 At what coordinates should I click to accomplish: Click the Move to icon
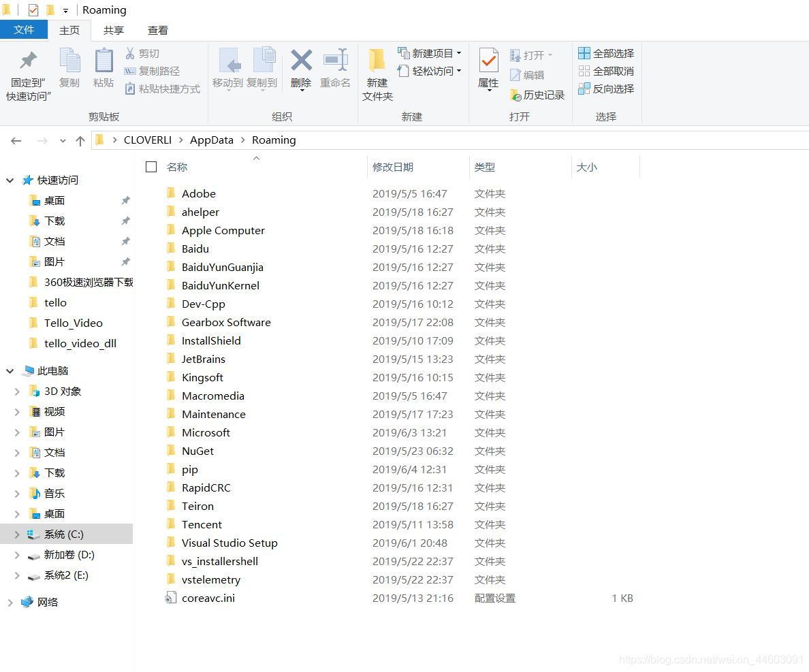click(229, 61)
